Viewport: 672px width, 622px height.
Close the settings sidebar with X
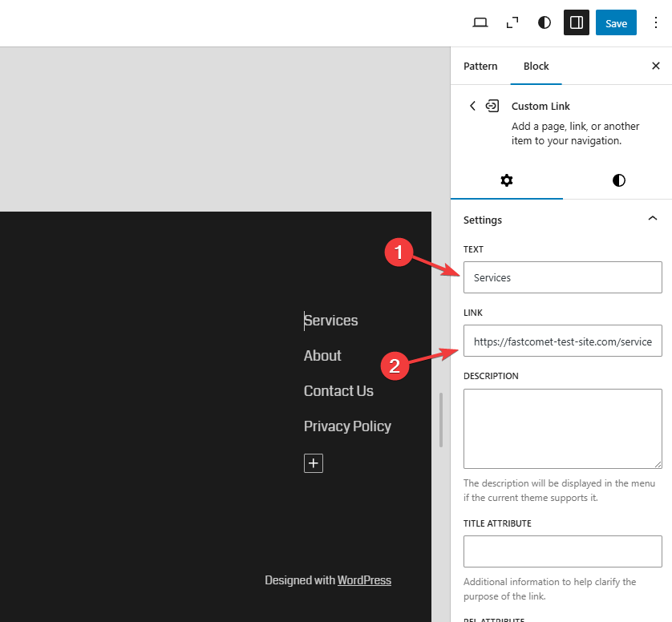655,67
